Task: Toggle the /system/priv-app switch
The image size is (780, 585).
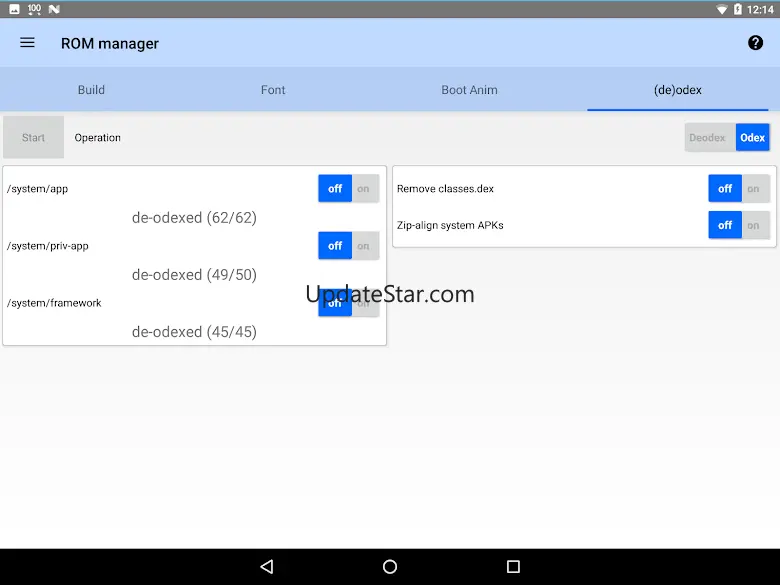Action: 348,245
